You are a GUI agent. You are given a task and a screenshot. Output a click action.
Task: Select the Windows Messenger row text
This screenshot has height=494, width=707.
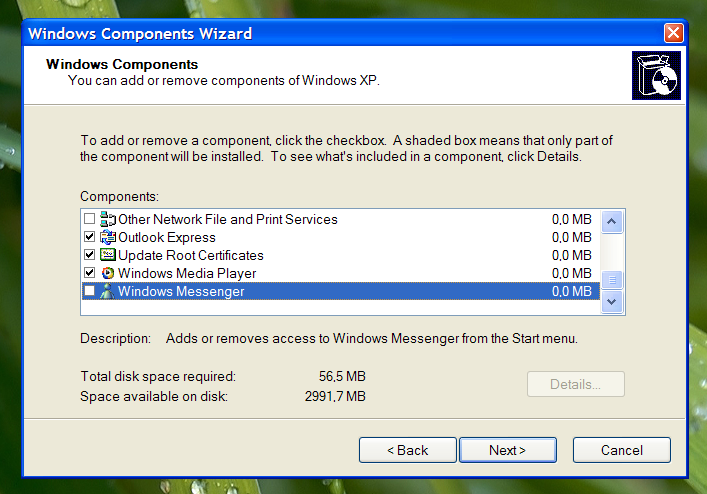pyautogui.click(x=181, y=292)
